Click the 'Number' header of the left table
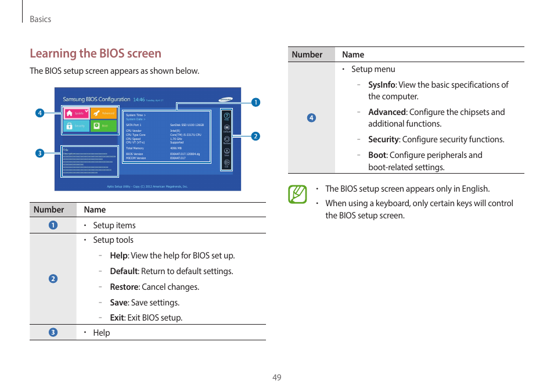 coord(49,210)
